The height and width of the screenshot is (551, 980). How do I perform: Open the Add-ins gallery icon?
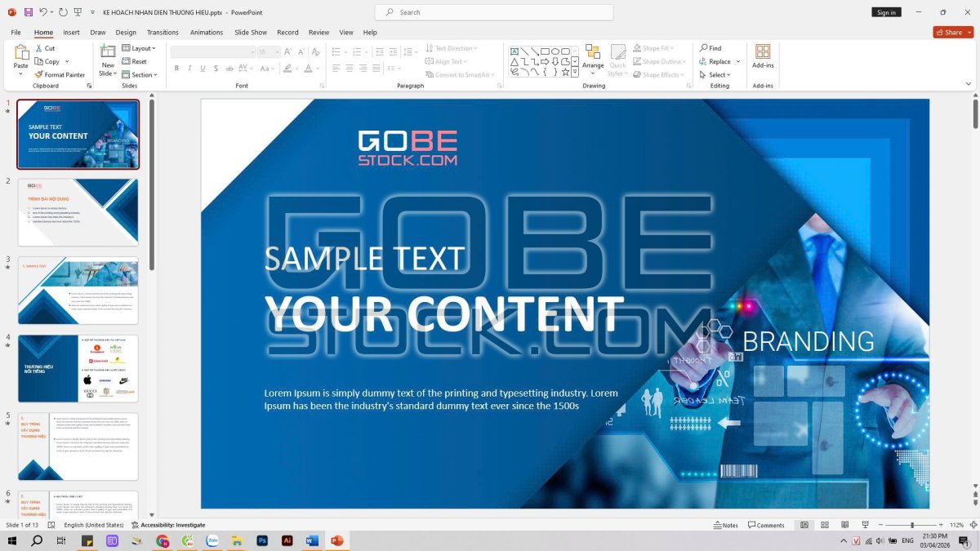[x=763, y=51]
